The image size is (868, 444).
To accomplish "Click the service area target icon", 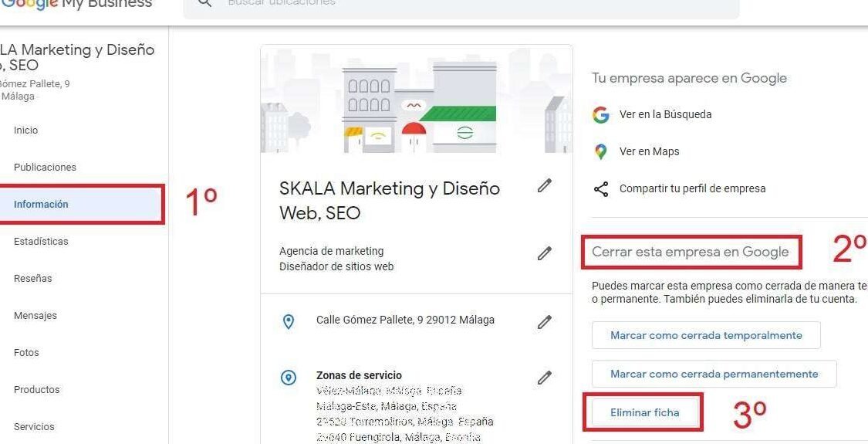I will 289,378.
